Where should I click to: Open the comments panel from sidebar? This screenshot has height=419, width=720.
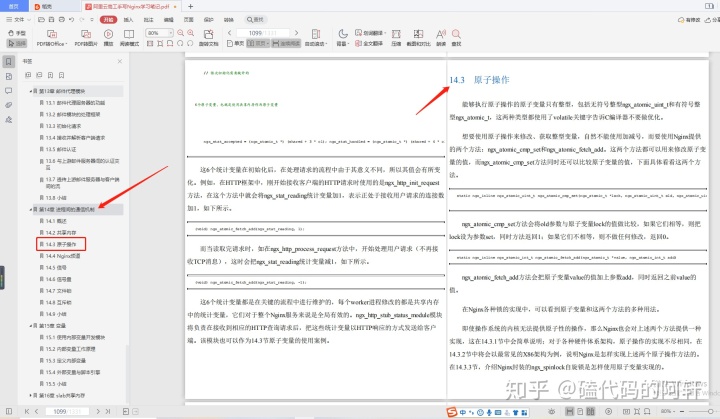[9, 91]
